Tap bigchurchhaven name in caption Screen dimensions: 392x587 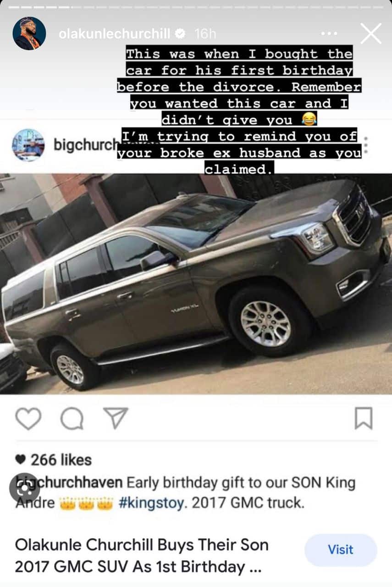[x=69, y=482]
